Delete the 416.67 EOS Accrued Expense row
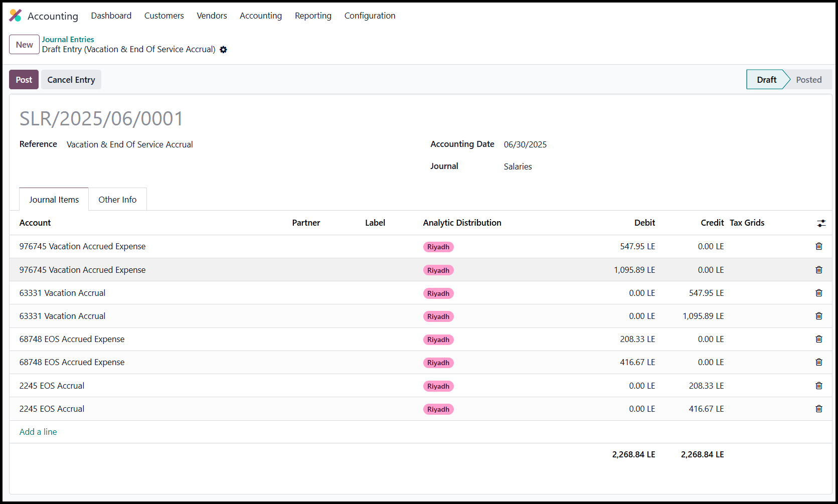Screen dimensions: 838x504 819,362
